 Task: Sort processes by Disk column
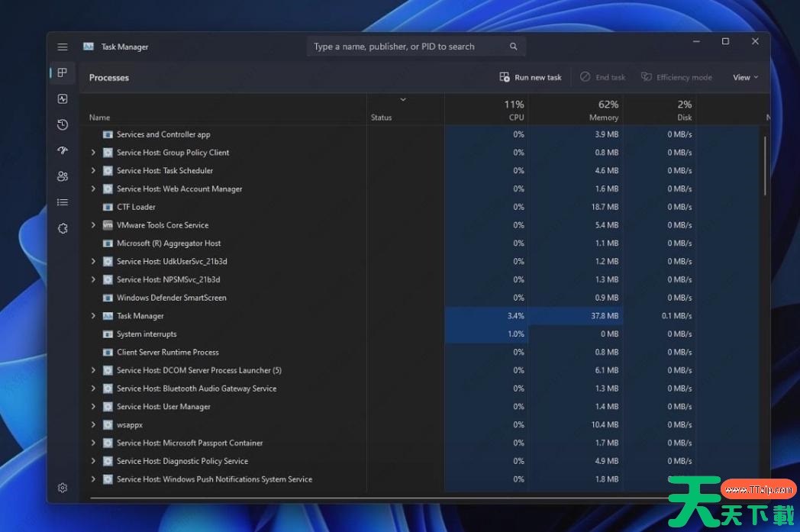(685, 110)
